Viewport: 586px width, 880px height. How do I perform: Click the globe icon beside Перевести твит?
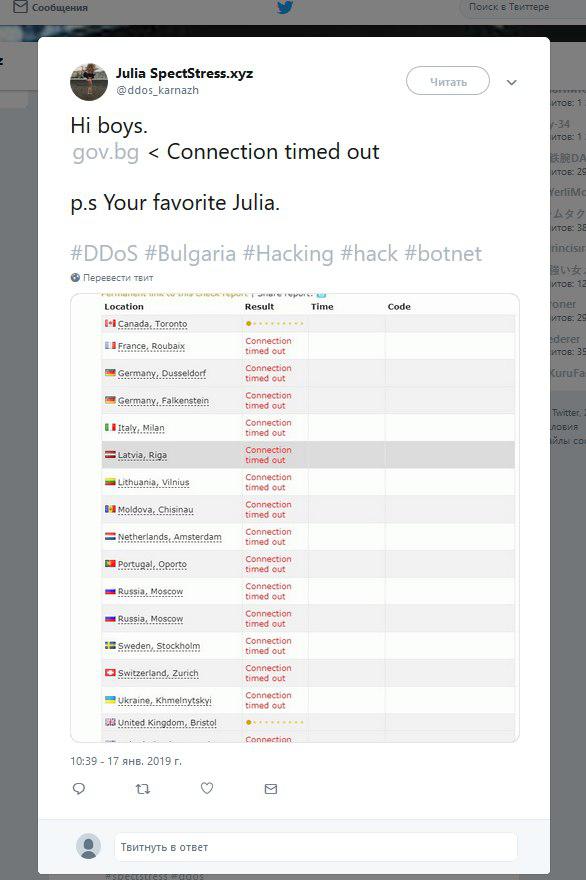75,277
